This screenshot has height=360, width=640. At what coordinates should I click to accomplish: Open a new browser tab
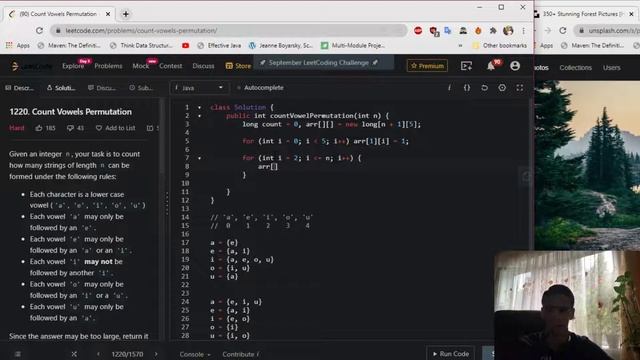tap(126, 14)
